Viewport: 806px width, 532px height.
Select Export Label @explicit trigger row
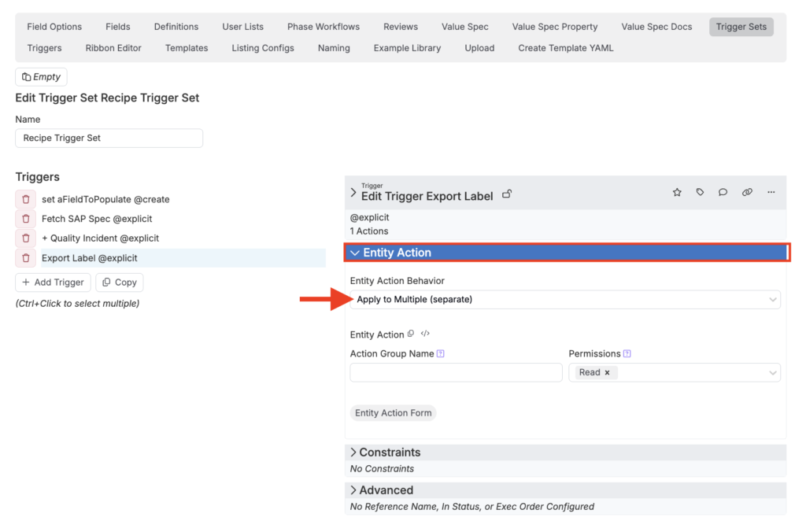[x=183, y=258]
